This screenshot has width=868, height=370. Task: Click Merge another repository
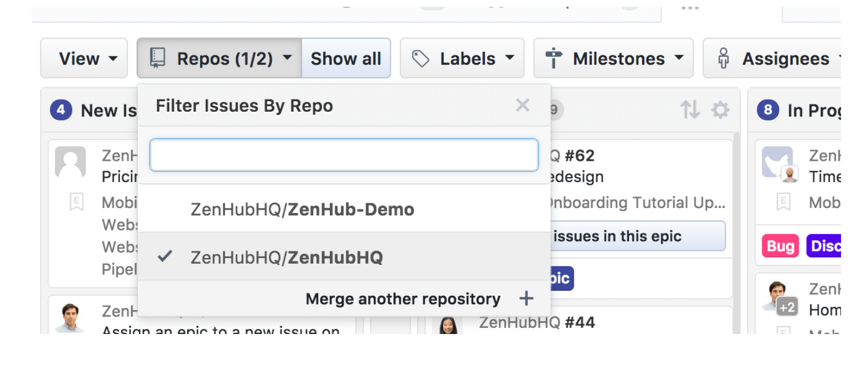click(403, 299)
